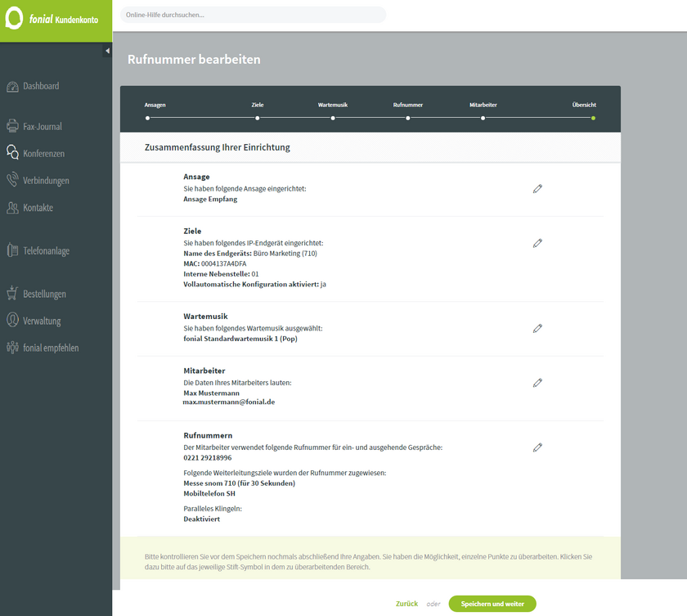687x616 pixels.
Task: Open Verwaltung menu entry
Action: (42, 321)
